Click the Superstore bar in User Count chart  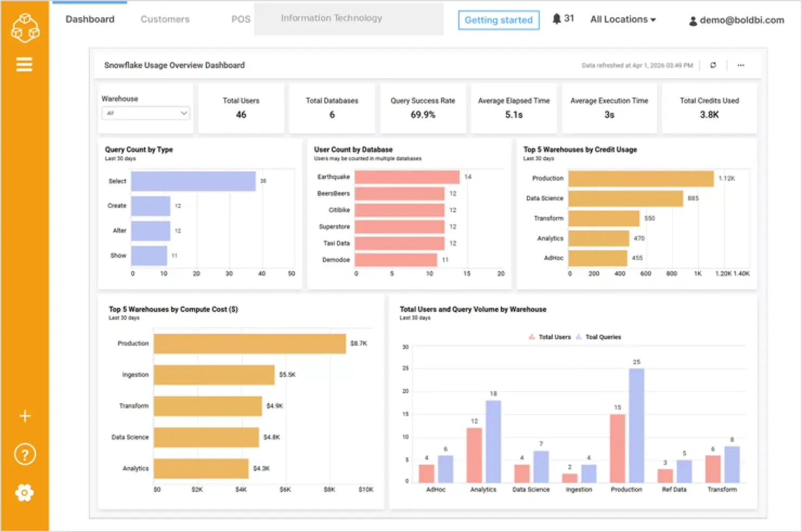click(399, 227)
